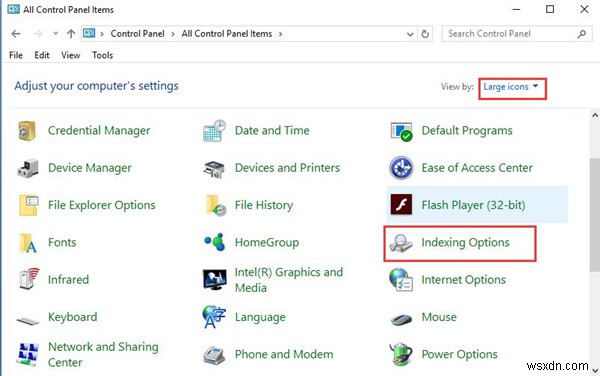Open the Infrared icon
The width and height of the screenshot is (600, 376).
(x=29, y=278)
